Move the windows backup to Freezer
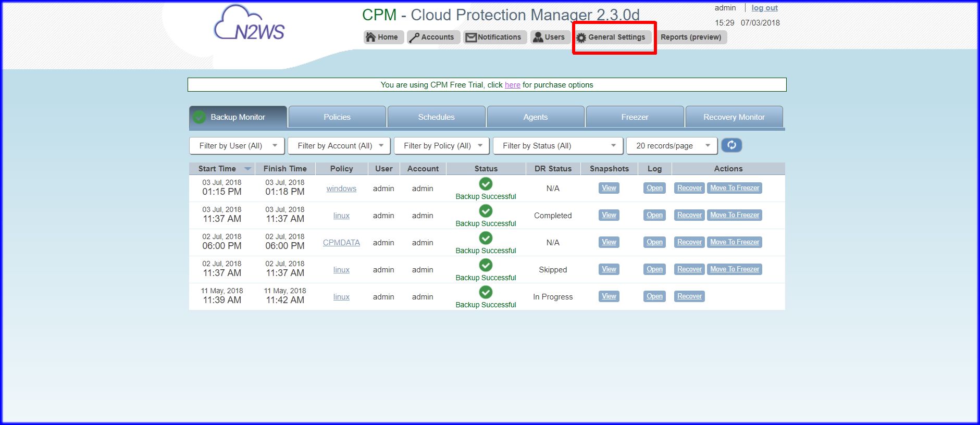 (x=735, y=188)
